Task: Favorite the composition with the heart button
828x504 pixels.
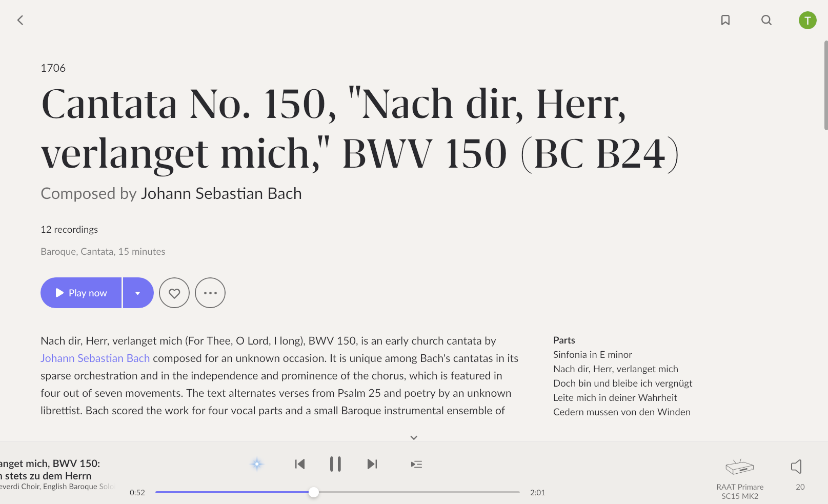Action: pyautogui.click(x=174, y=293)
